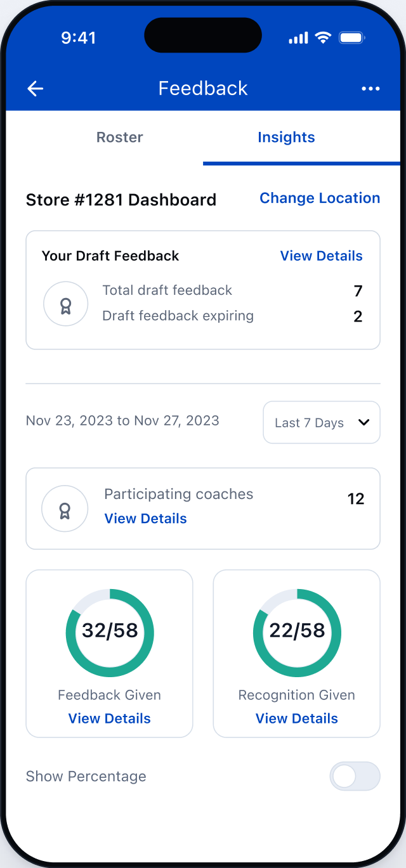The height and width of the screenshot is (868, 406).
Task: View Details under Participating coaches
Action: [x=145, y=519]
